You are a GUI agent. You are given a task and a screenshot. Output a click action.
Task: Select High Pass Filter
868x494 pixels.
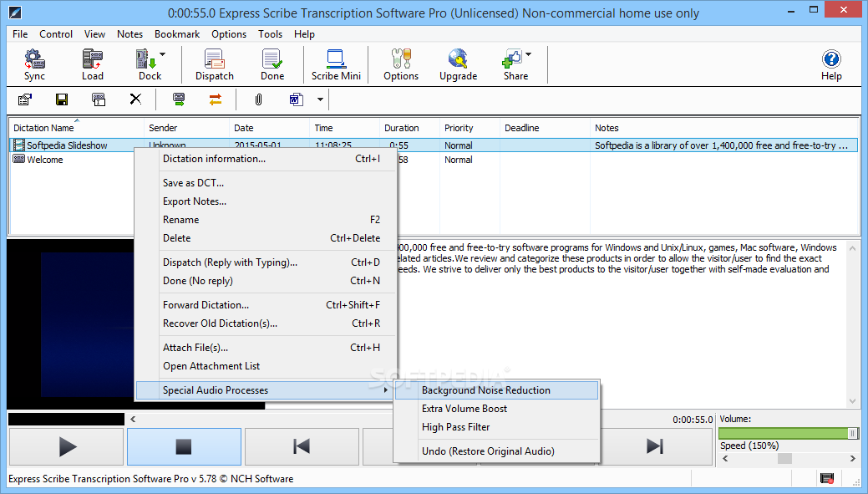click(x=496, y=426)
